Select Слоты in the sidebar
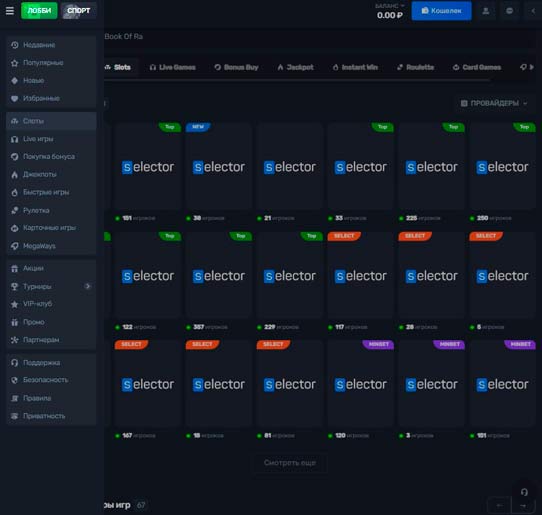This screenshot has width=542, height=515. [51, 121]
